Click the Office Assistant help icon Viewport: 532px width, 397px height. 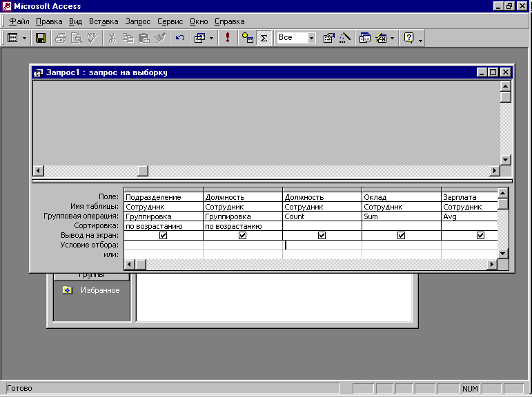pos(409,38)
